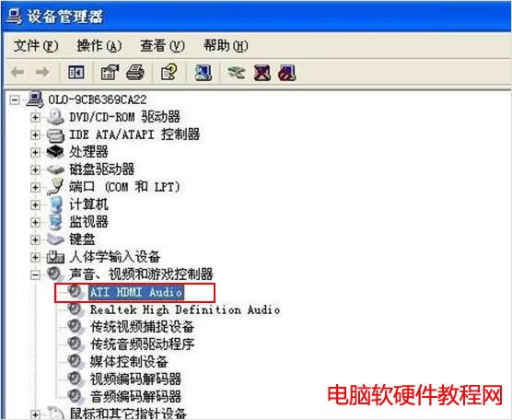The height and width of the screenshot is (420, 512).
Task: Expand the 处理器 tree node
Action: pos(35,152)
